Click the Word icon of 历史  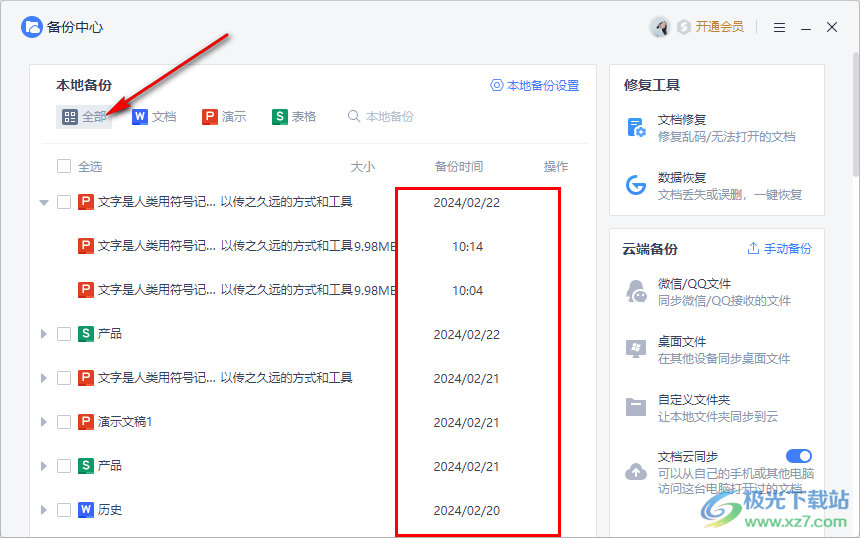coord(86,509)
